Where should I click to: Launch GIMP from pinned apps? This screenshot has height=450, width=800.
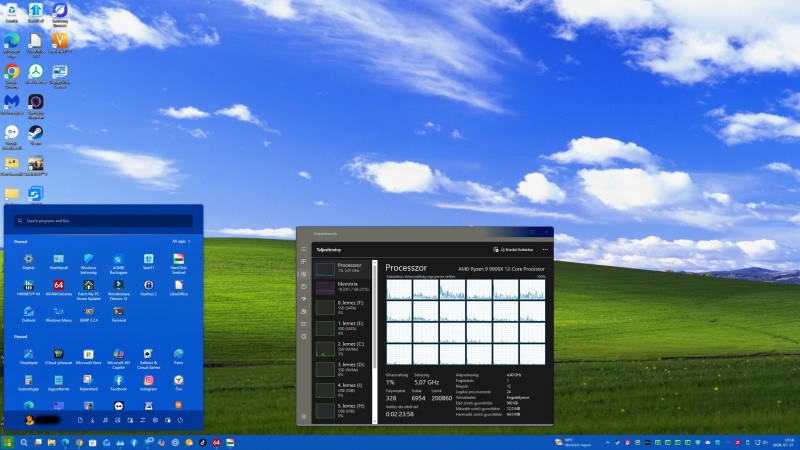(x=88, y=314)
